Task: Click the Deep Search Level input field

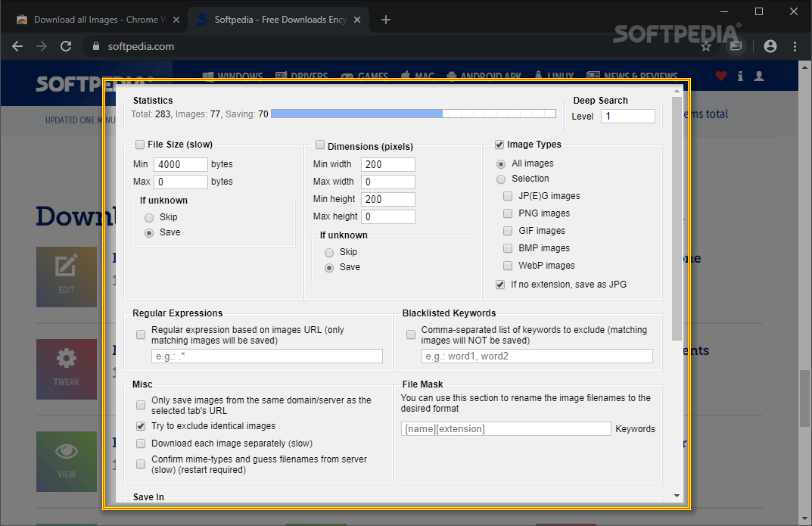Action: [627, 116]
